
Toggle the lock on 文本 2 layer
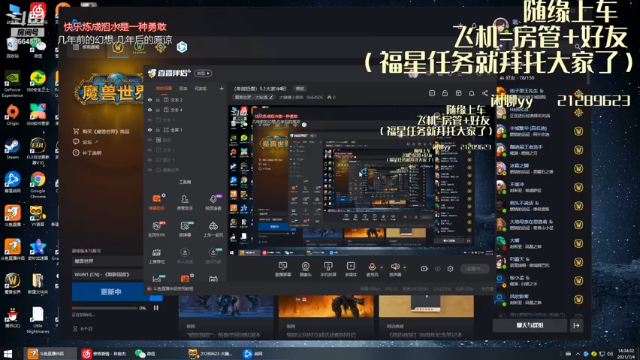[x=158, y=100]
